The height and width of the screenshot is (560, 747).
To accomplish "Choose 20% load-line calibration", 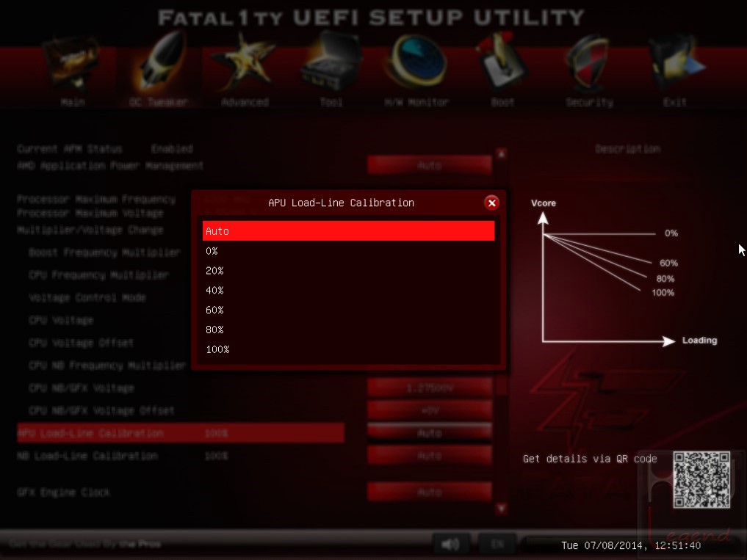I will [x=348, y=271].
